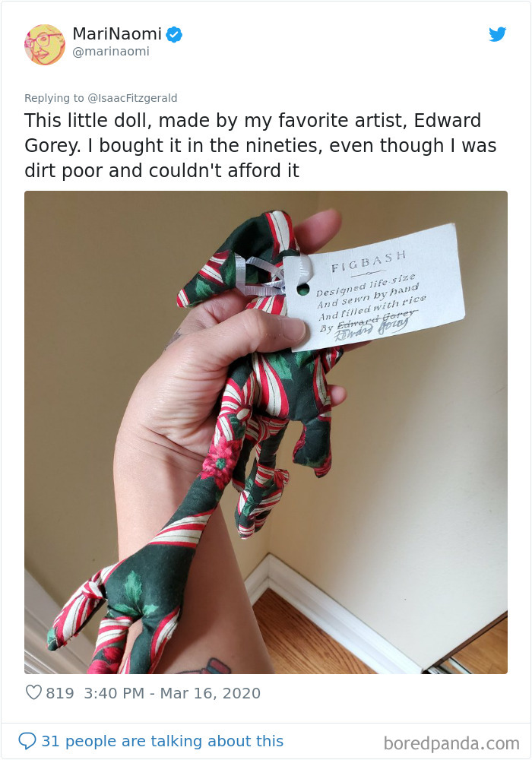Click the blue verified badge beside MariNaomi
This screenshot has width=532, height=760.
click(x=175, y=34)
